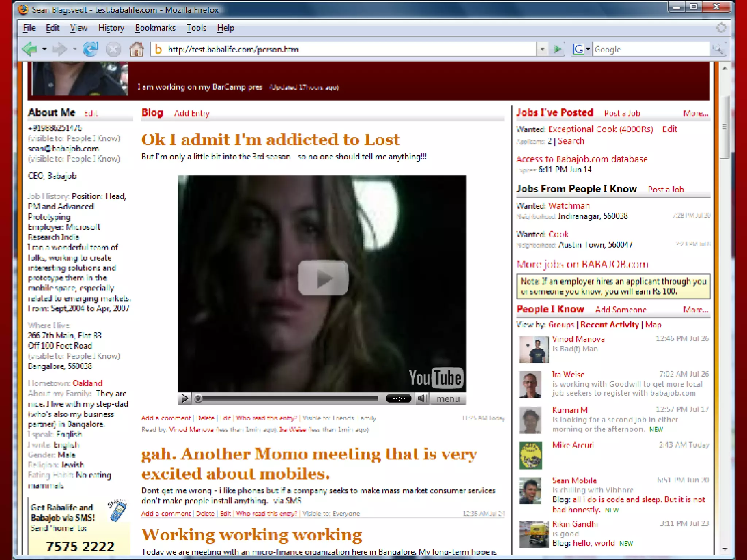The width and height of the screenshot is (747, 560).
Task: Click the search magnifier icon
Action: 717,49
